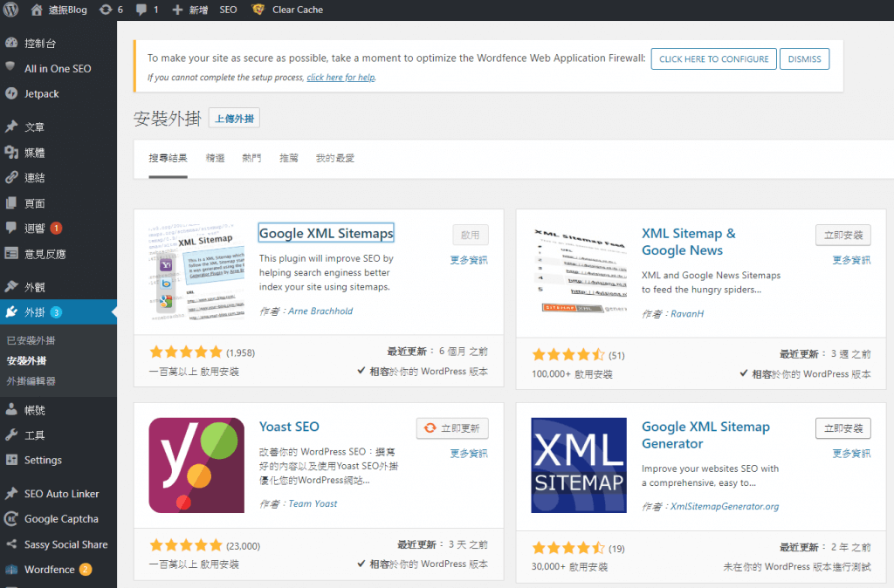The width and height of the screenshot is (894, 588).
Task: Install Google XML Sitemap Generator plugin
Action: point(843,427)
